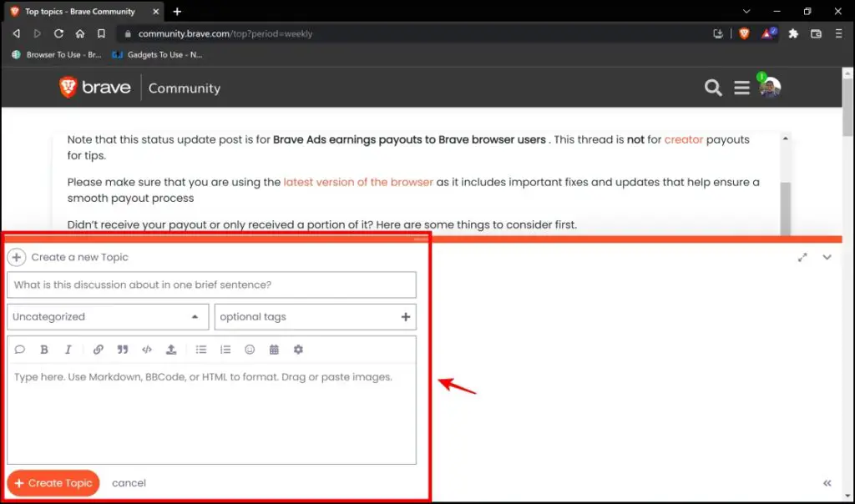This screenshot has height=504, width=855.
Task: Open the Gadgets To Use bookmark
Action: (x=157, y=54)
